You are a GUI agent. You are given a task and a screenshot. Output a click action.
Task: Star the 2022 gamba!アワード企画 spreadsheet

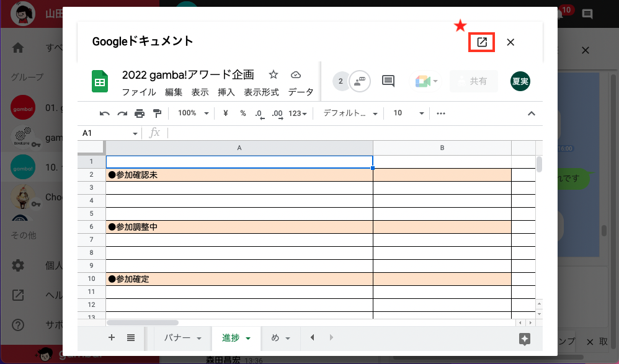pyautogui.click(x=273, y=74)
